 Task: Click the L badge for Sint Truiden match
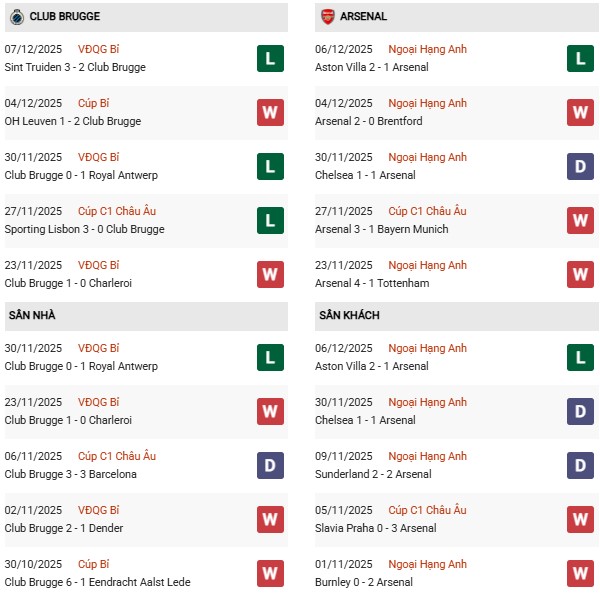269,58
